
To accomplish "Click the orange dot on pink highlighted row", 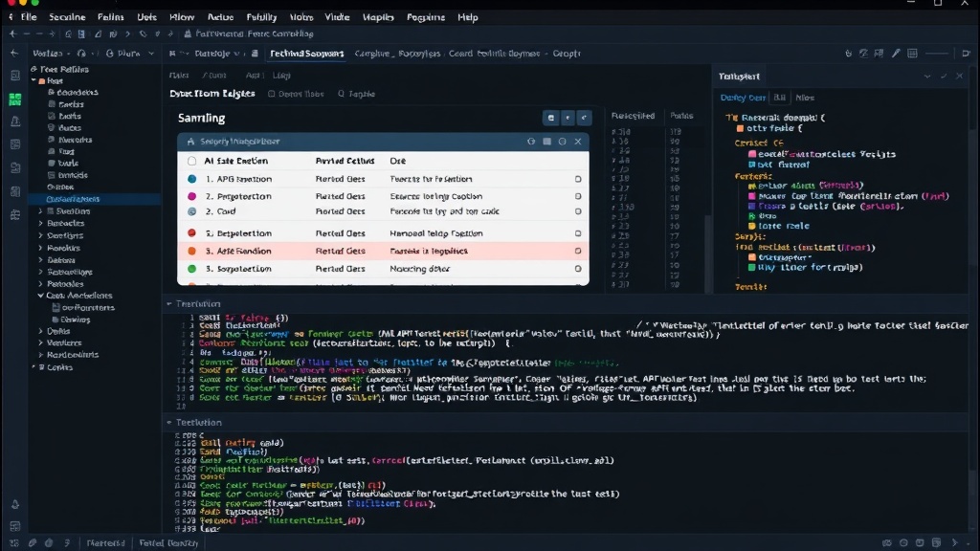I will pos(191,252).
